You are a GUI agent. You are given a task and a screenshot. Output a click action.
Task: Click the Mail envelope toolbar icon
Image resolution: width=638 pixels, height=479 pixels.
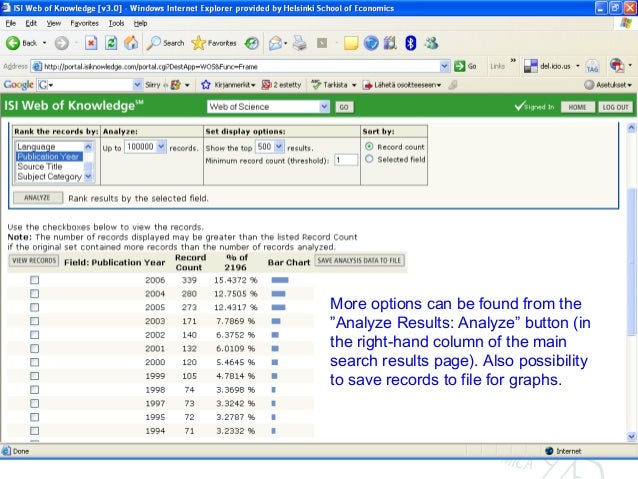click(275, 43)
